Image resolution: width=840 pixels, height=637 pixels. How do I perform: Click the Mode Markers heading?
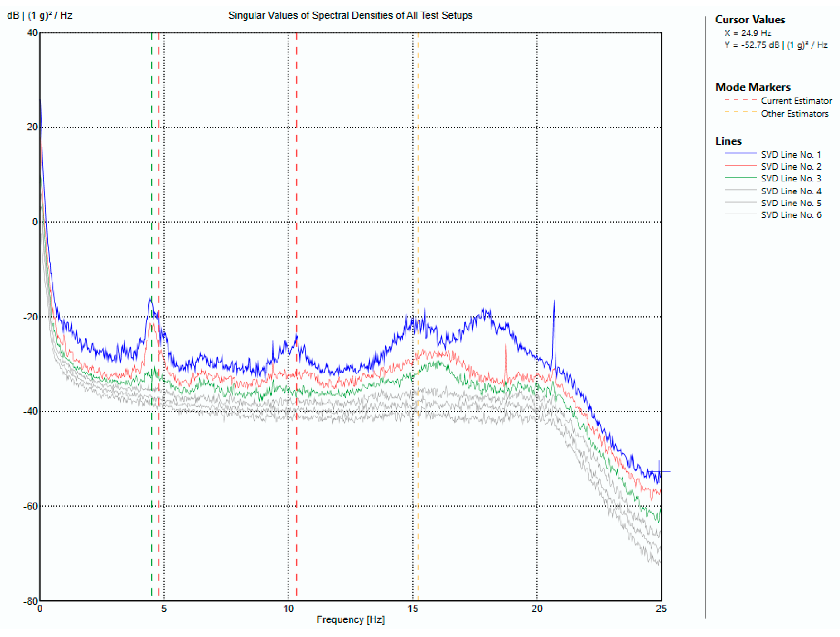tap(753, 87)
